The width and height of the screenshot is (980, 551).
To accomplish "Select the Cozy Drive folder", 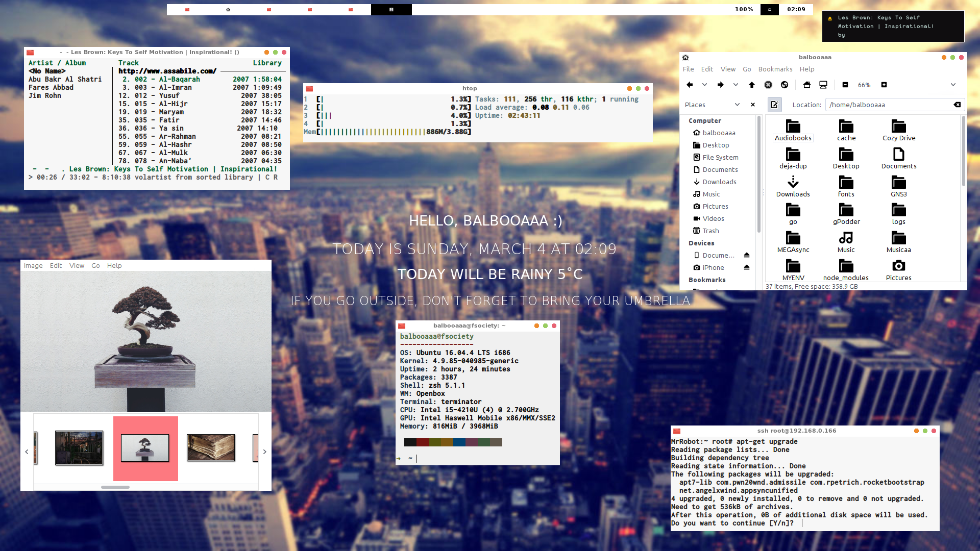I will [899, 131].
